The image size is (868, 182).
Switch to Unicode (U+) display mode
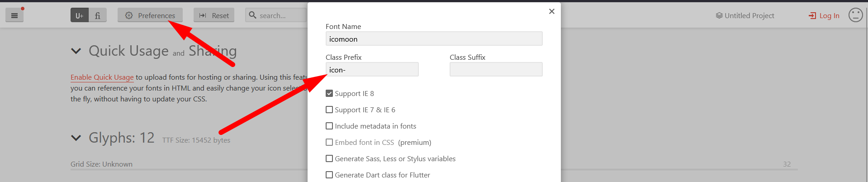click(79, 15)
